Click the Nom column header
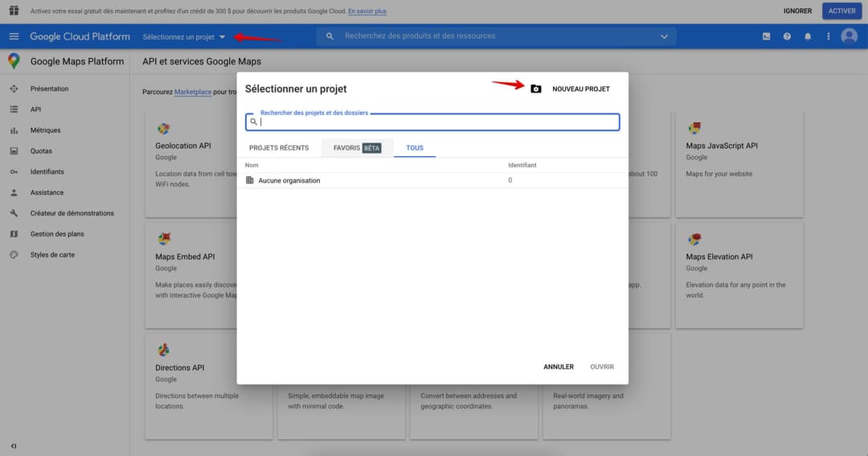 point(252,165)
